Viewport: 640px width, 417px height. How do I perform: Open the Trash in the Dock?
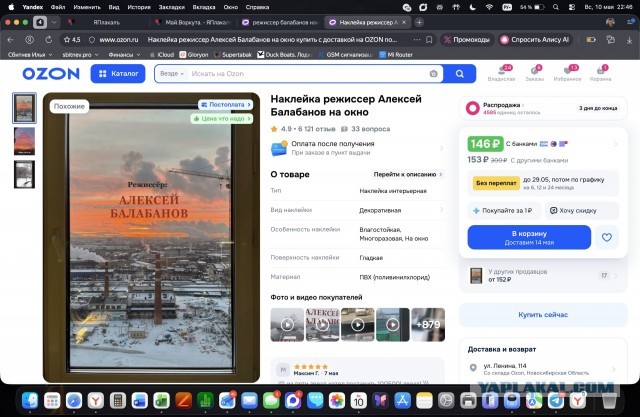click(x=609, y=401)
